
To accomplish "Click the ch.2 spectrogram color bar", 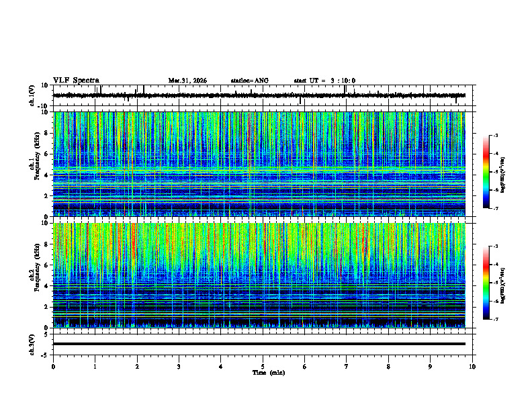I will [486, 283].
